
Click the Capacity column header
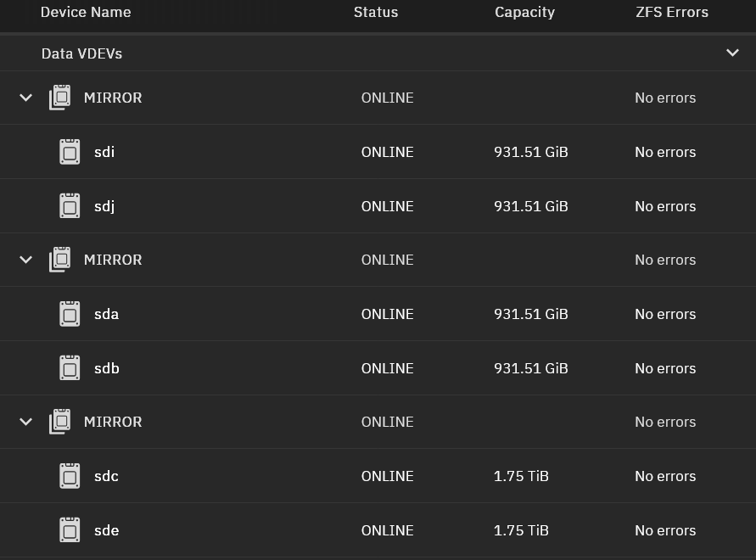(524, 12)
